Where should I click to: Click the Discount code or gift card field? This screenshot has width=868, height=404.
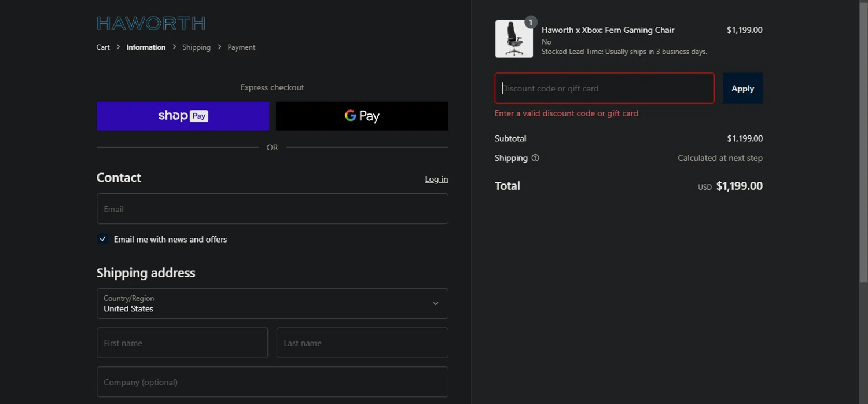tap(605, 88)
